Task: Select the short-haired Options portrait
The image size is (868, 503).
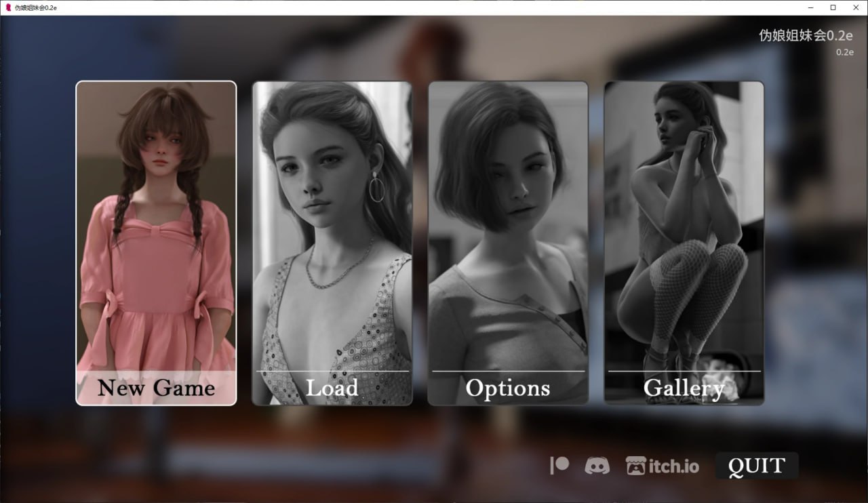Action: pyautogui.click(x=508, y=224)
